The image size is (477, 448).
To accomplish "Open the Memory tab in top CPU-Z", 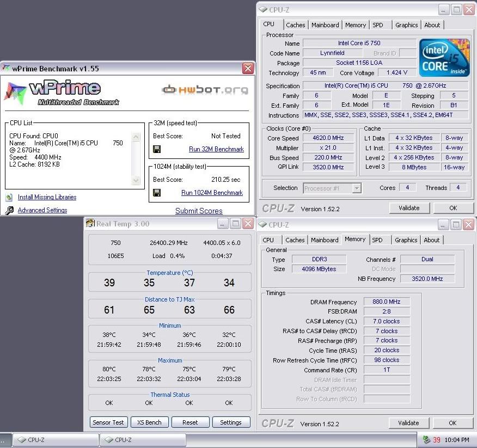I will point(356,25).
